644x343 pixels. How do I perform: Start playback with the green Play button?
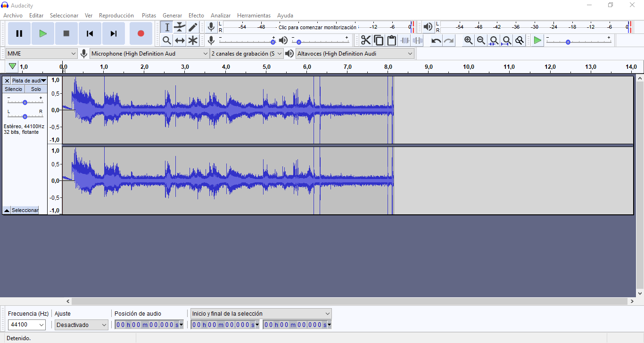click(x=43, y=33)
